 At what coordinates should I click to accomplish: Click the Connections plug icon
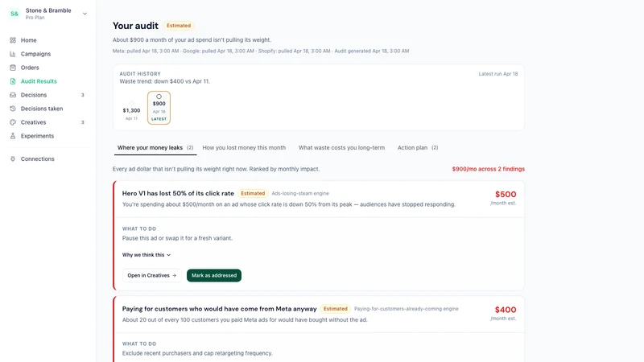[13, 158]
